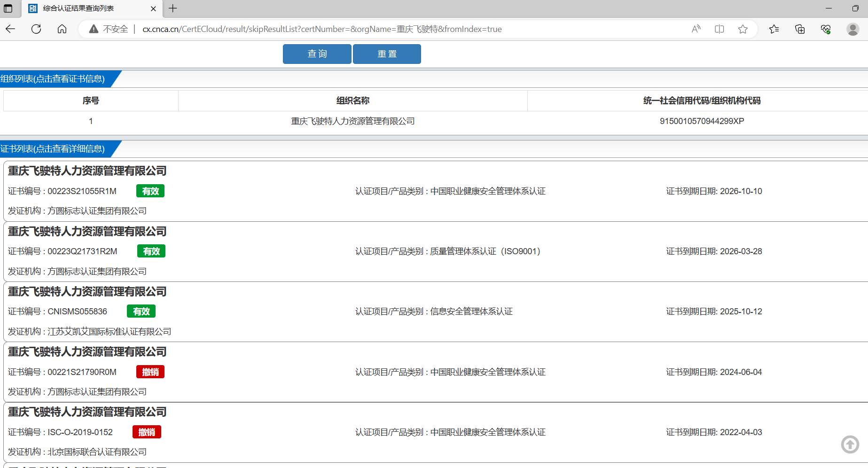Screen dimensions: 868x468
Task: Click the 序号 column header
Action: (91, 101)
